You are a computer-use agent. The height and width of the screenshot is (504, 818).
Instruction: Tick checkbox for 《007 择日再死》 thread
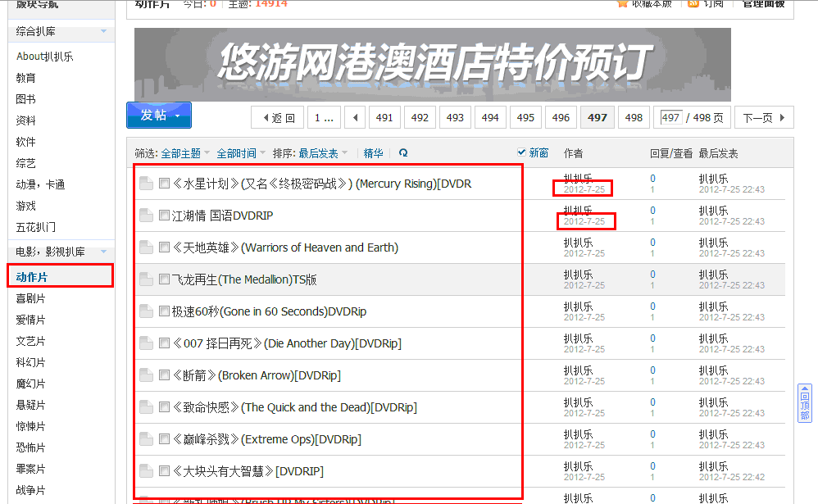tap(164, 343)
